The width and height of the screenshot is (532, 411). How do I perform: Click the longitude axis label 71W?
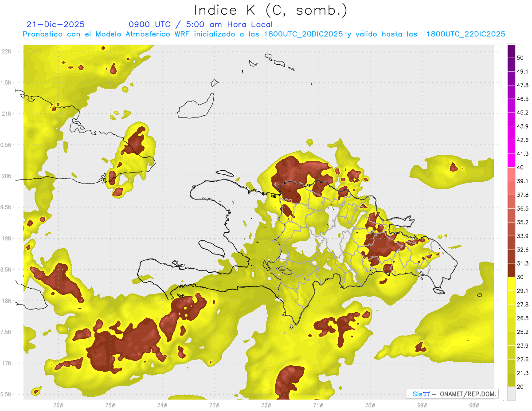point(318,405)
